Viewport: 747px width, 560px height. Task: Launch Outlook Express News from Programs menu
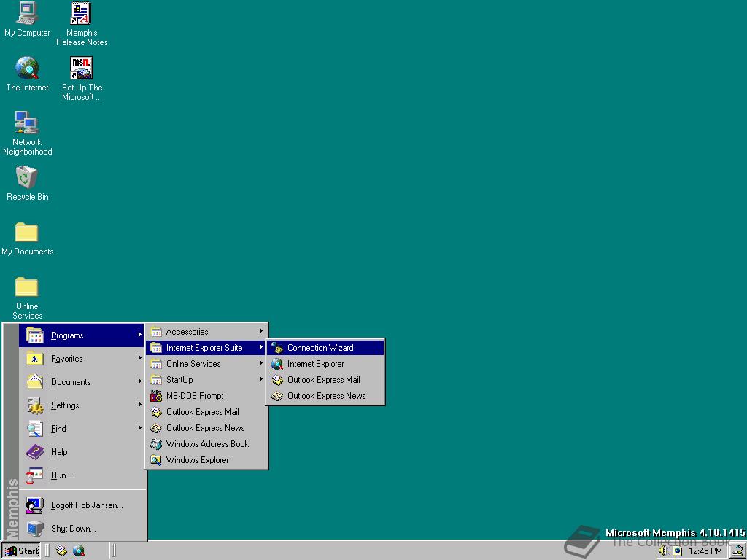(206, 427)
